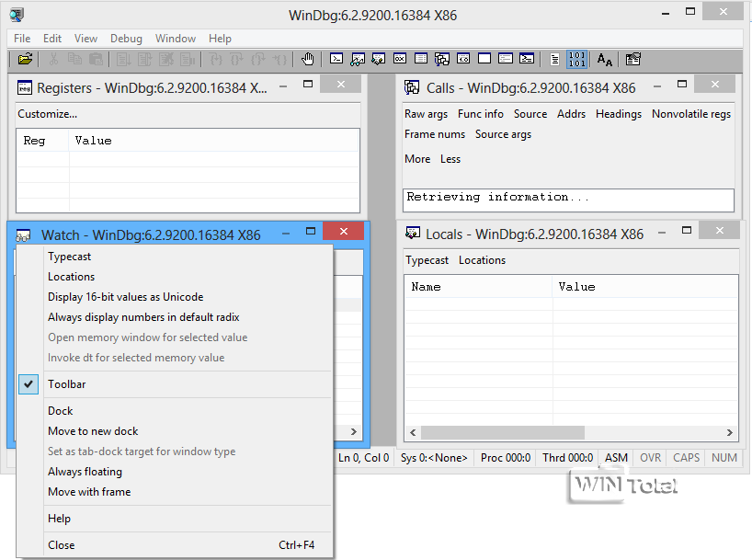Click right scroll arrow in Locals window
Viewport: 752px width, 560px height.
(729, 432)
